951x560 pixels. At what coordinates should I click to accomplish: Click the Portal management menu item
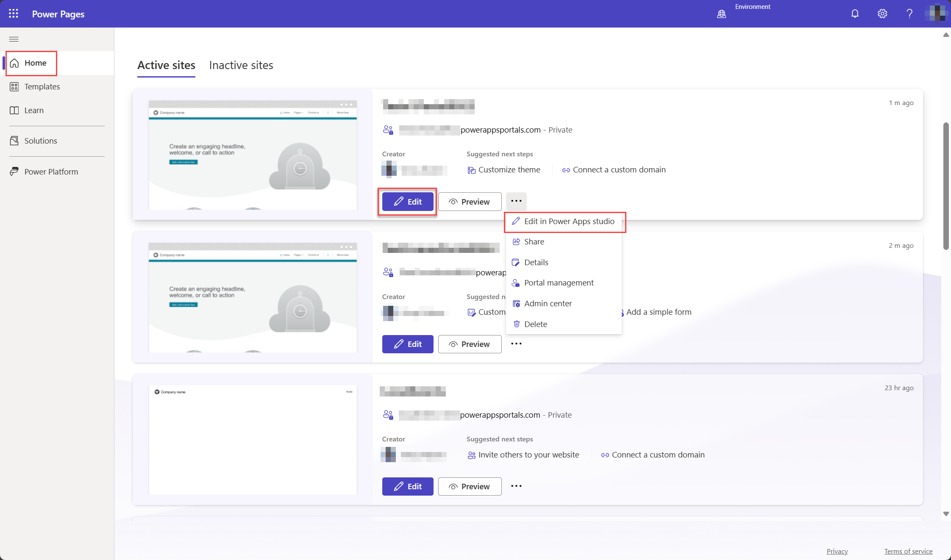point(559,283)
